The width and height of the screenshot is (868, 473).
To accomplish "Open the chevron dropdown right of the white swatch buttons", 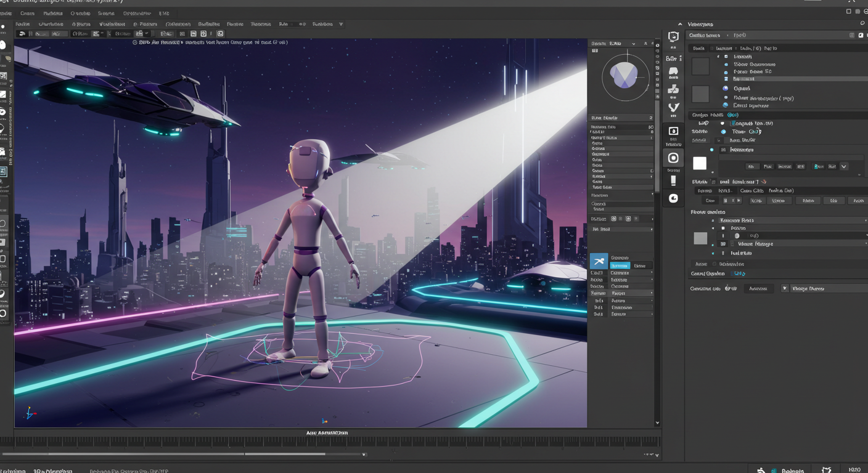I will (x=843, y=166).
